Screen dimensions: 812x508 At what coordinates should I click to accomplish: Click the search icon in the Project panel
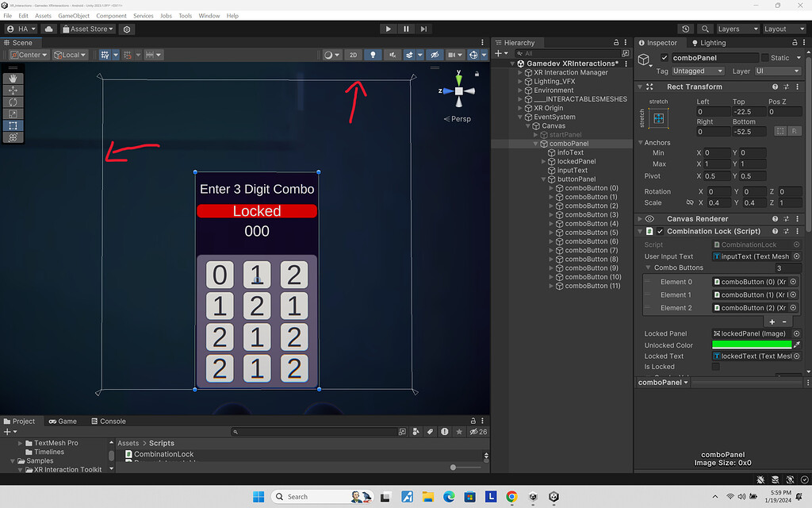(x=235, y=431)
